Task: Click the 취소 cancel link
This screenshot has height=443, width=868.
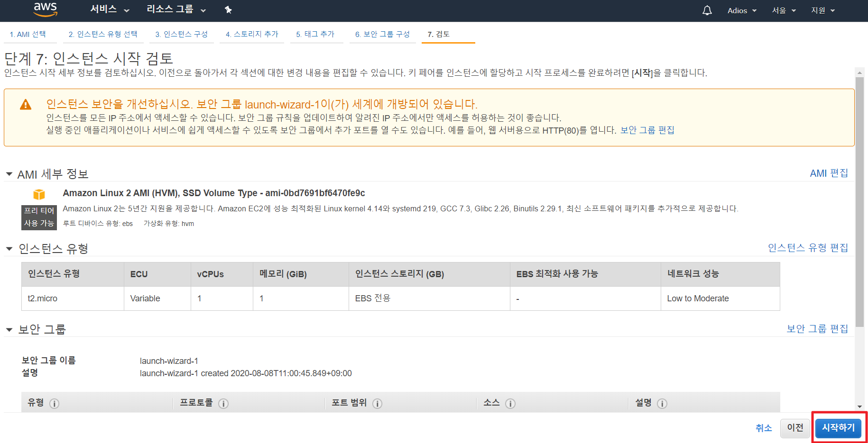Action: coord(764,428)
